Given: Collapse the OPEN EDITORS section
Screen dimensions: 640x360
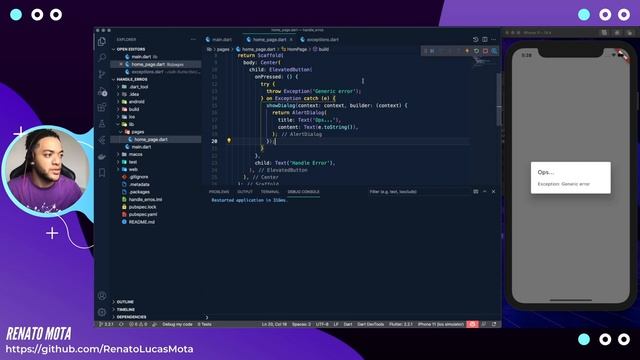Looking at the screenshot, I should coord(131,49).
